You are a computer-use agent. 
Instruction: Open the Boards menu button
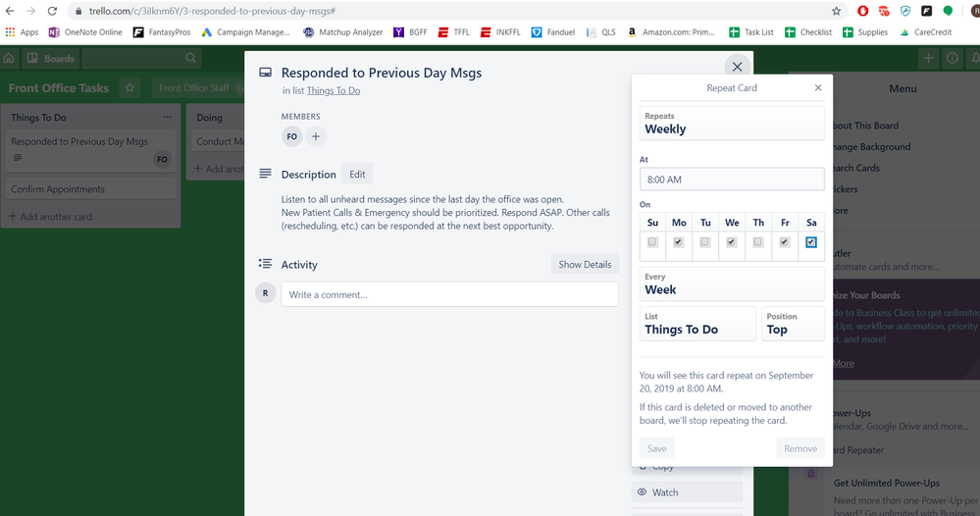point(51,58)
